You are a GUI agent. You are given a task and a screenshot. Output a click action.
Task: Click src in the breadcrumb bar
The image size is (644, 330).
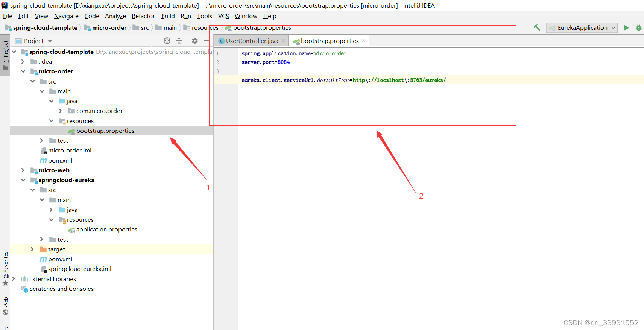tap(145, 28)
